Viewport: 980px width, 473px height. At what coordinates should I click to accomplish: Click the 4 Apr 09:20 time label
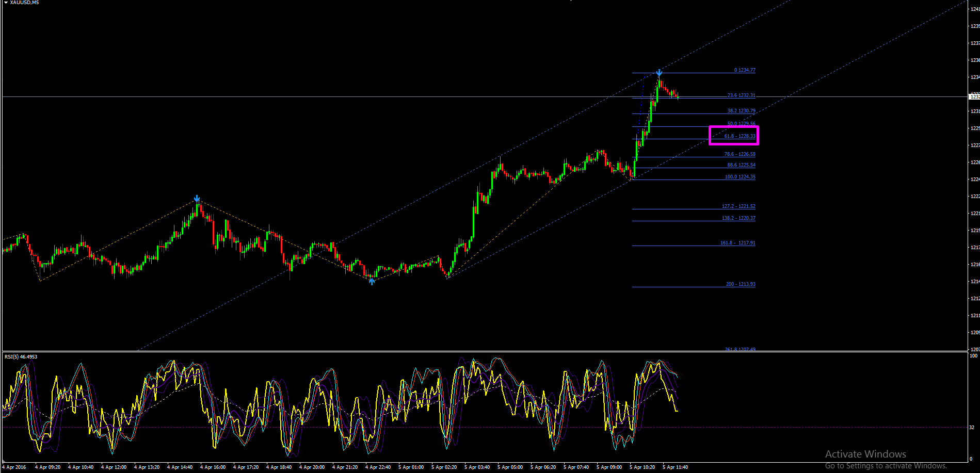click(48, 467)
